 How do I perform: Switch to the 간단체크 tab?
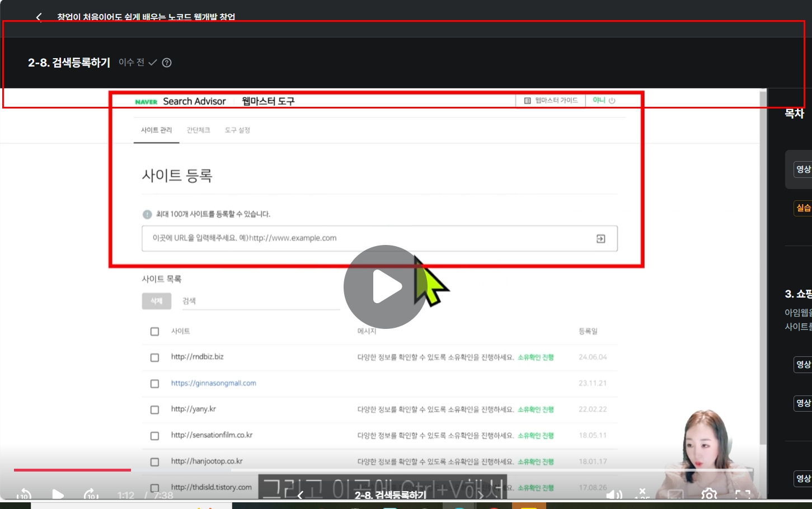[x=199, y=130]
